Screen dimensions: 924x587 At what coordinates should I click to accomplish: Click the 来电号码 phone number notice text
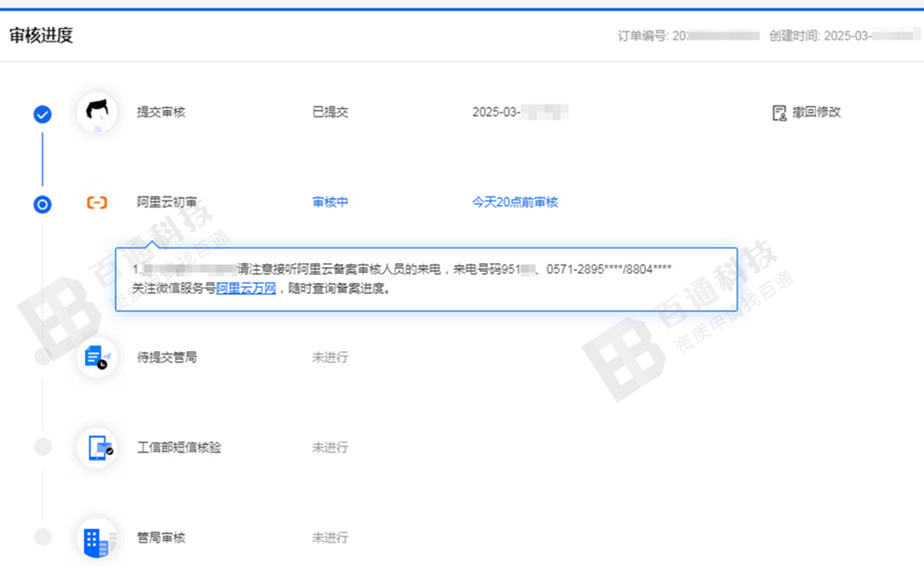click(562, 270)
